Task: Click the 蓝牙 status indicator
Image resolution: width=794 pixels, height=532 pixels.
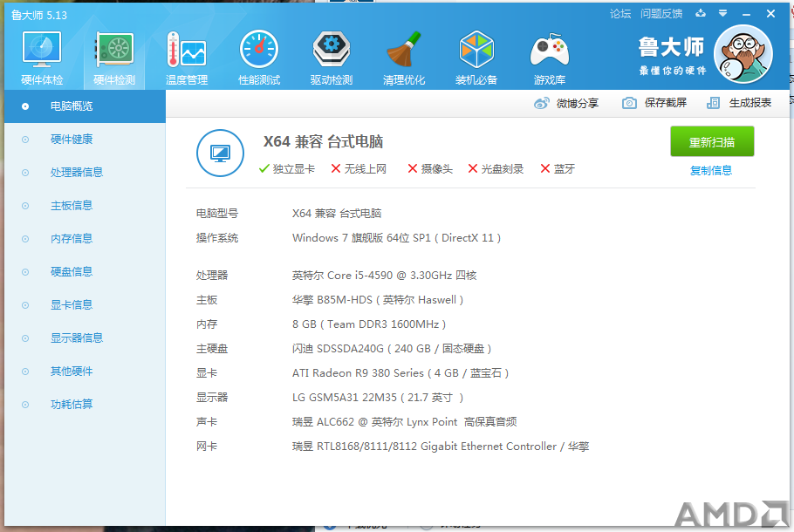Action: 558,169
